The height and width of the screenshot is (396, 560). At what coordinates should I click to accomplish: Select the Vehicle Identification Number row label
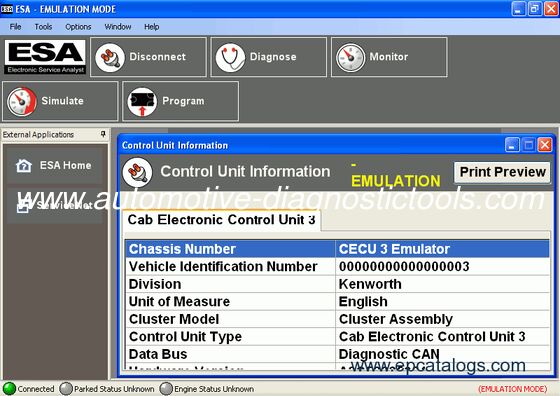230,266
